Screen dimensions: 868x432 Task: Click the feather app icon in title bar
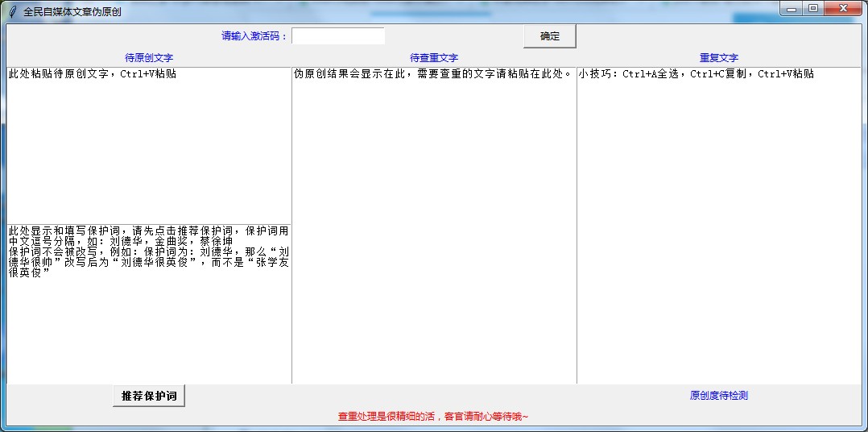pos(11,11)
